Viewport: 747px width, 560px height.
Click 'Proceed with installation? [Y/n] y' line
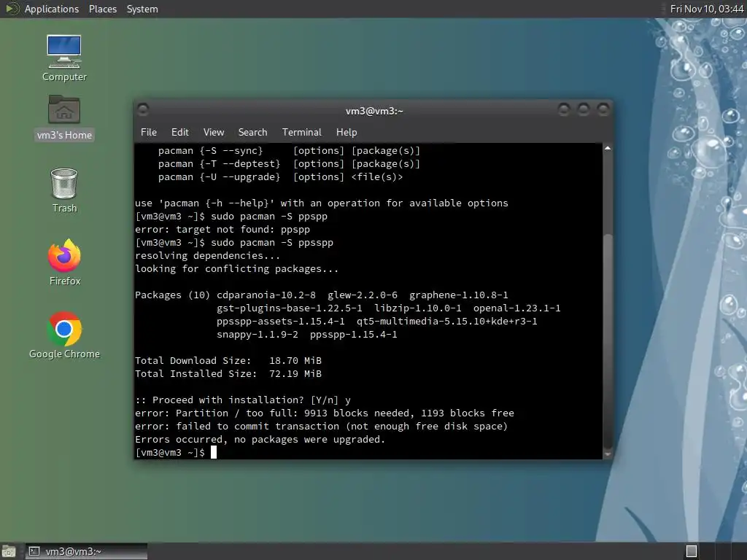pos(243,400)
